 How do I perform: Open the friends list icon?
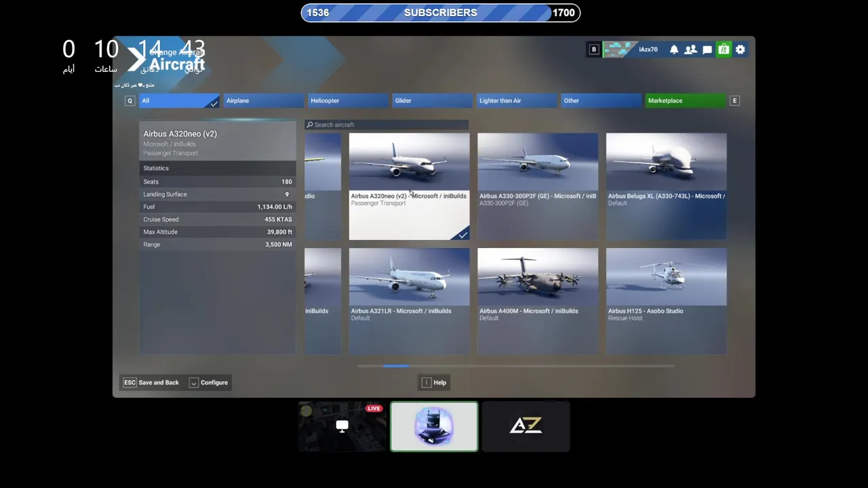tap(690, 49)
